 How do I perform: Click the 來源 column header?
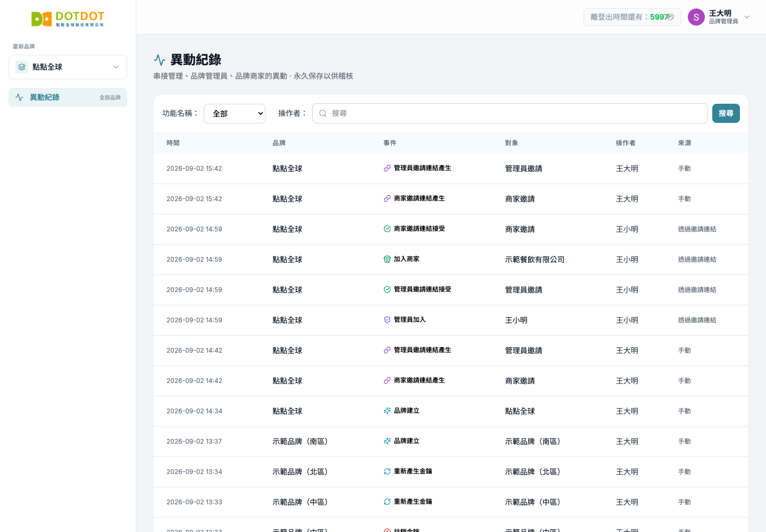[685, 143]
